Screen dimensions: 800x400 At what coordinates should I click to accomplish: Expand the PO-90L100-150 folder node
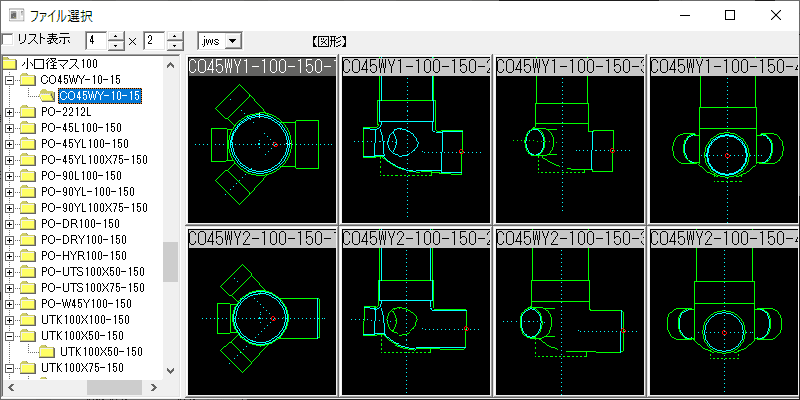[9, 176]
